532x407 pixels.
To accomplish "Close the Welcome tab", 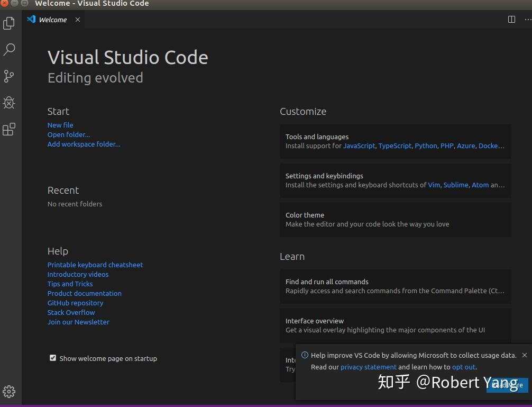I will pyautogui.click(x=77, y=20).
